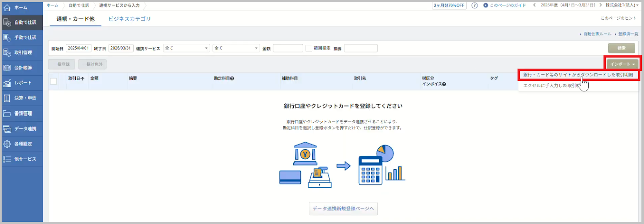
Task: Open レポート in the sidebar
Action: click(22, 83)
